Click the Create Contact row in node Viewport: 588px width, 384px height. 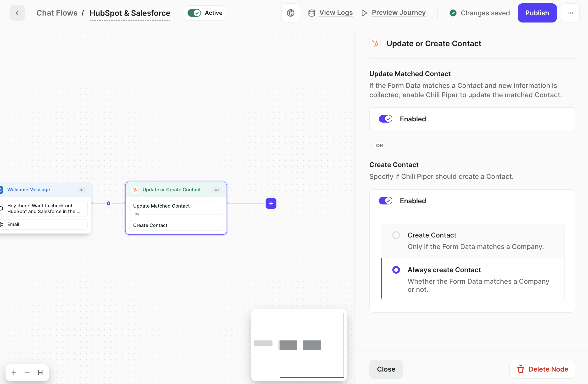click(x=176, y=225)
